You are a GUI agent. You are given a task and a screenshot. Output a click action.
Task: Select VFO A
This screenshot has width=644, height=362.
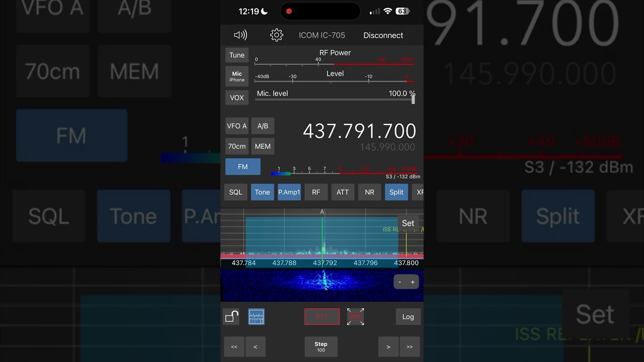[237, 126]
